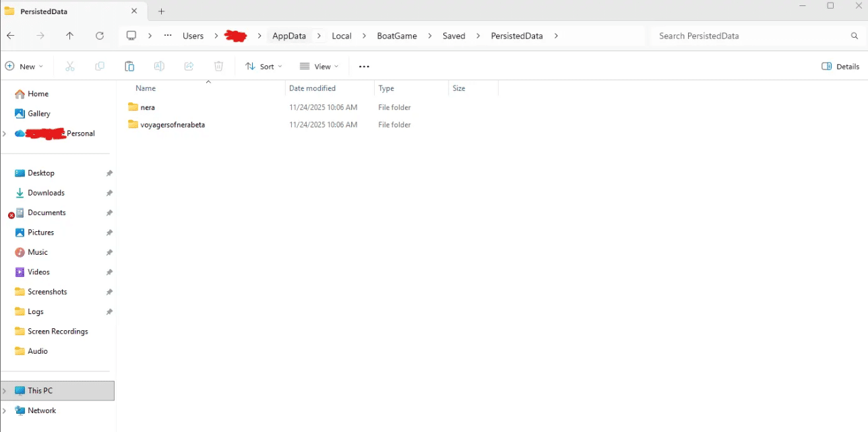
Task: Go up one folder level
Action: pyautogui.click(x=70, y=36)
